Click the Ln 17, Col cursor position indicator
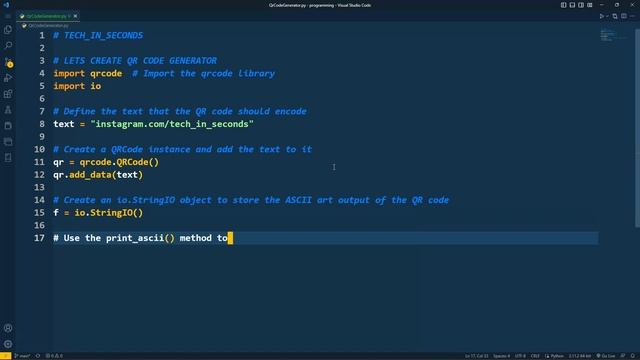This screenshot has width=640, height=360. coord(476,356)
